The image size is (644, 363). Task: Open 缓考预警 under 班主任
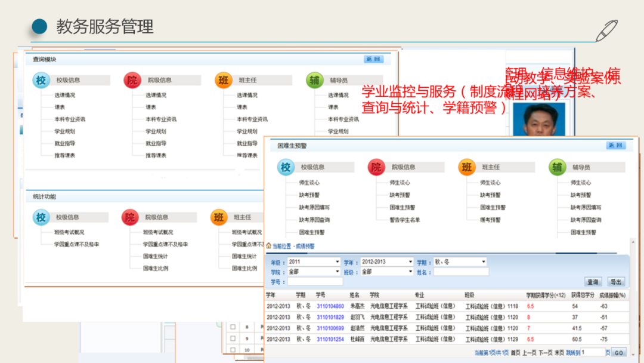click(x=490, y=220)
